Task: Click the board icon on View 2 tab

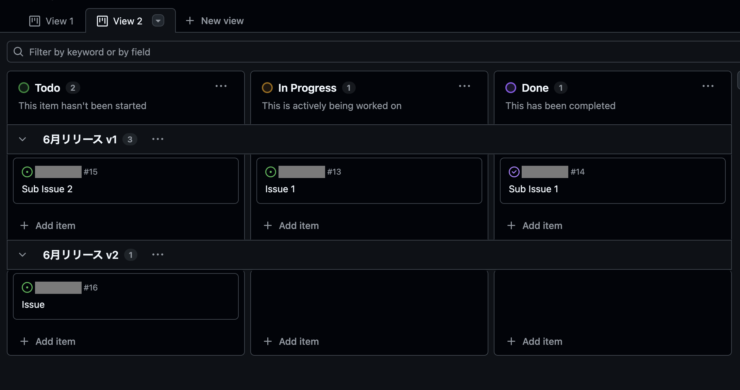Action: point(102,21)
